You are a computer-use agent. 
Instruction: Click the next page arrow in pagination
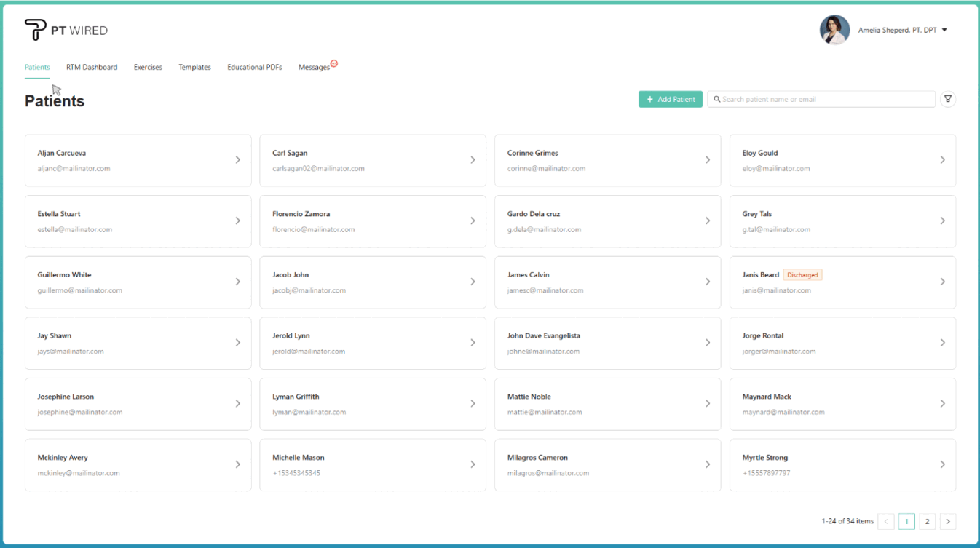click(948, 521)
